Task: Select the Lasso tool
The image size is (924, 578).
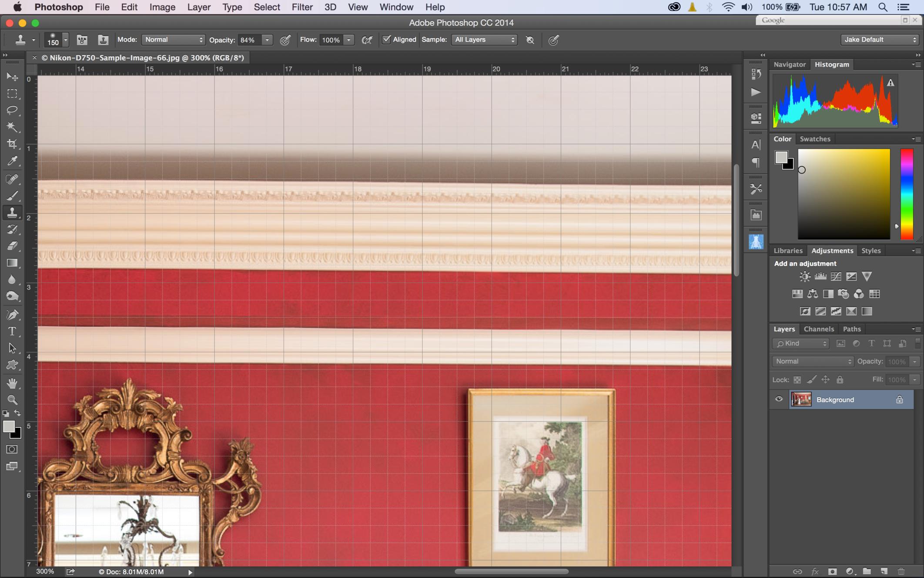Action: coord(12,110)
